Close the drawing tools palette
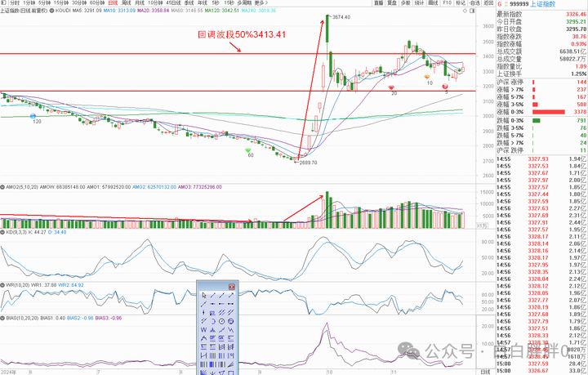The image size is (588, 375). pyautogui.click(x=232, y=287)
